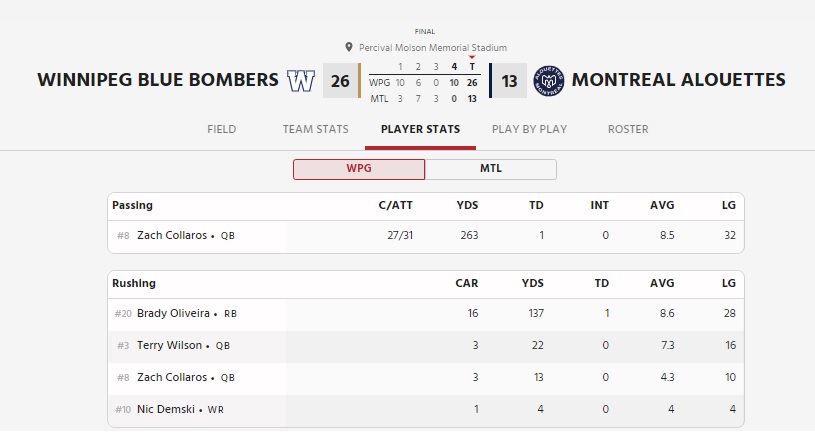Open Zach Collaros passing row
Image resolution: width=815 pixels, height=432 pixels.
[x=426, y=235]
